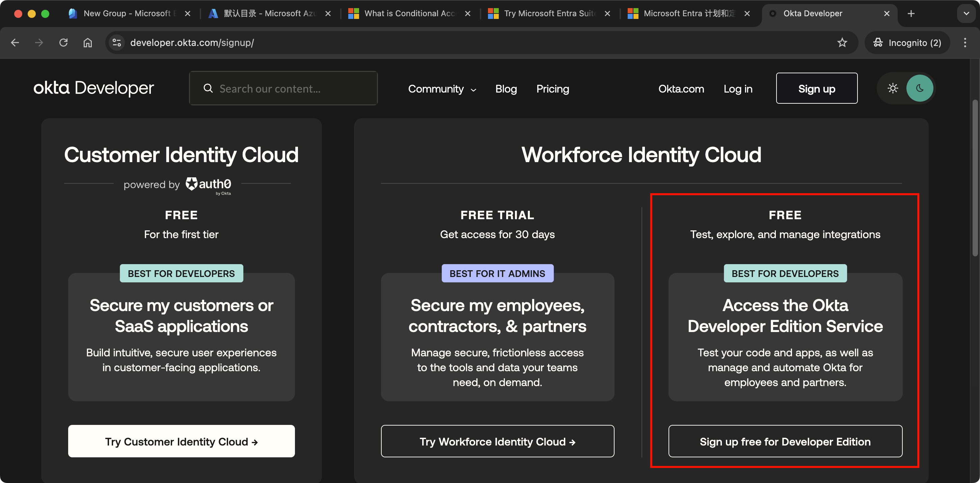Screen dimensions: 980x483
Task: Click the auth0 by Okta logo
Action: (x=209, y=186)
